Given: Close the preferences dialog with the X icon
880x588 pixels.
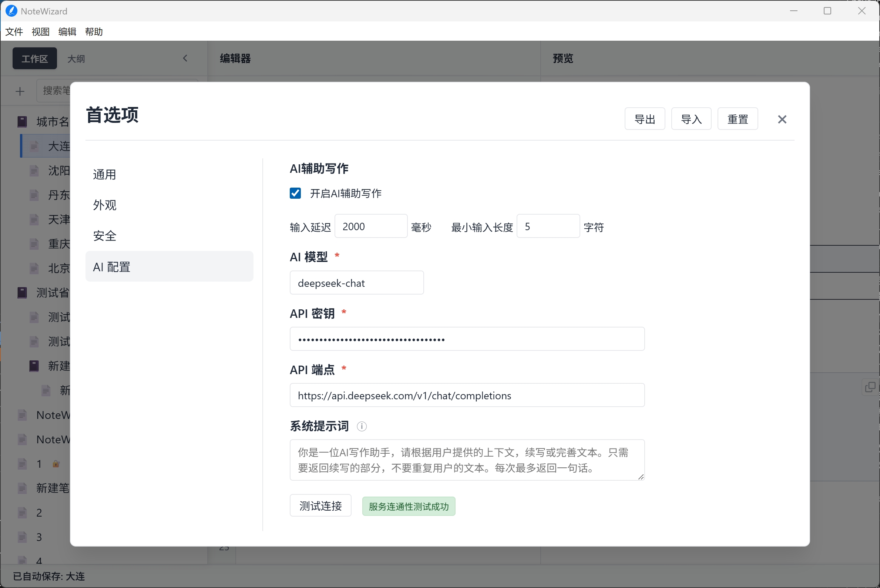Looking at the screenshot, I should point(782,119).
